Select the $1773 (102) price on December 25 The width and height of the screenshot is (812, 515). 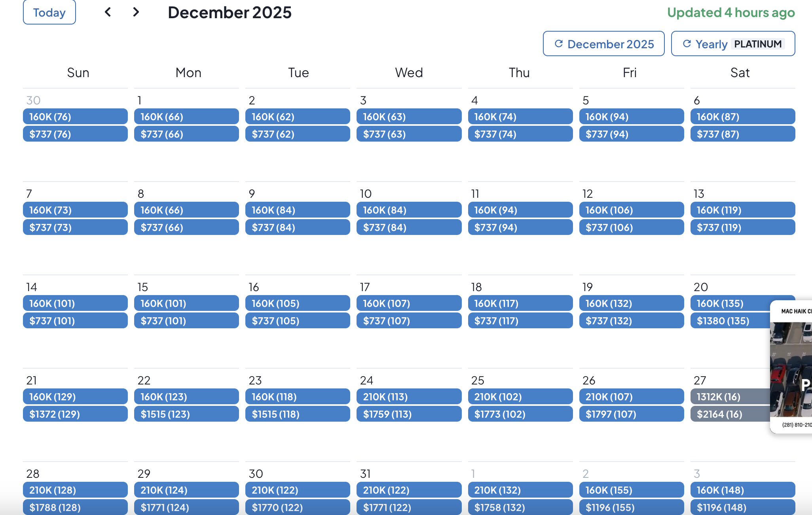520,414
